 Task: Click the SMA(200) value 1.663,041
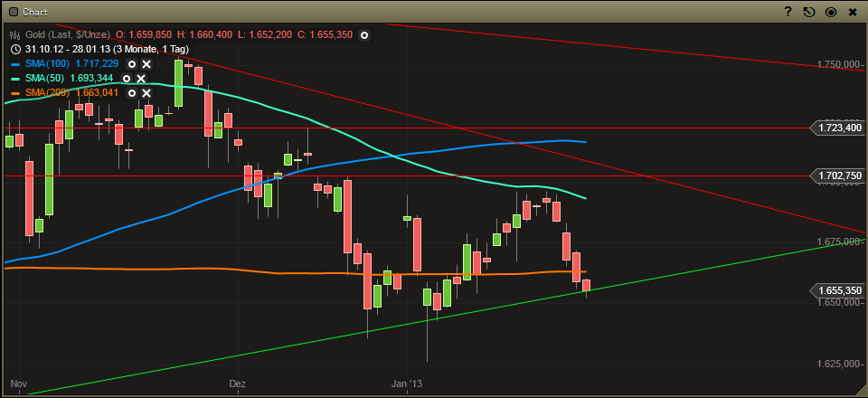point(97,92)
